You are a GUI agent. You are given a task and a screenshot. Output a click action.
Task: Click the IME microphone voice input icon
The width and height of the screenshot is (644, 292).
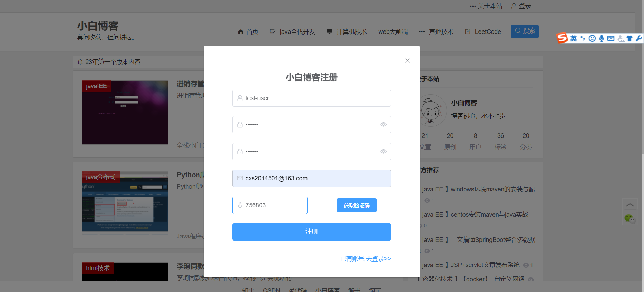602,38
